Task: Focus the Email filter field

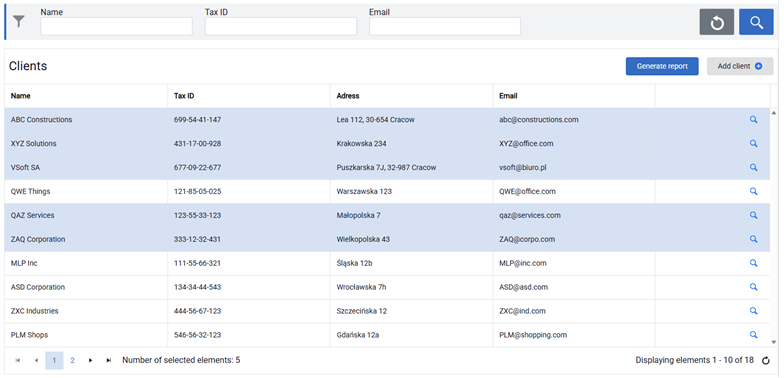Action: (x=445, y=26)
